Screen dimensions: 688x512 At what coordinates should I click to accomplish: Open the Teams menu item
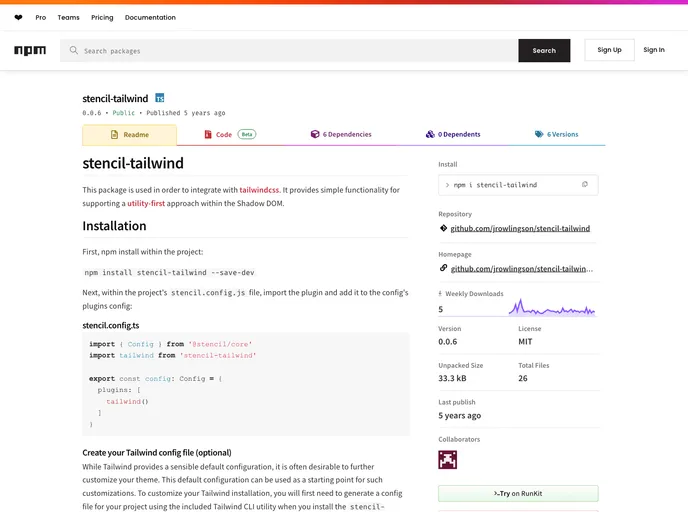click(x=68, y=18)
